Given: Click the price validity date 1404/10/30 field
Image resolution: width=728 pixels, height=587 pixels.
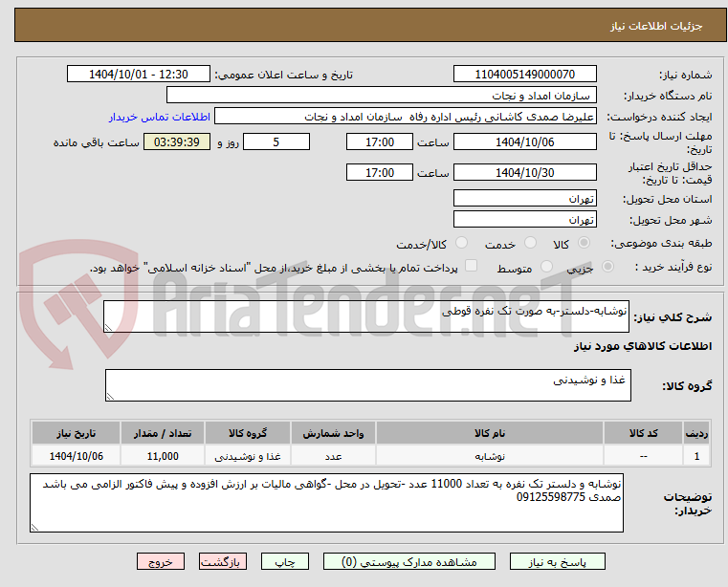Looking at the screenshot, I should point(524,173).
